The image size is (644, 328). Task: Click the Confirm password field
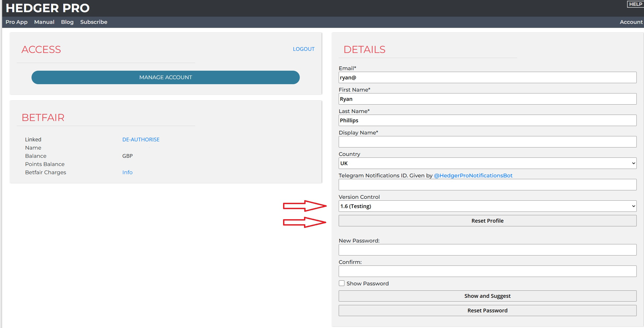(488, 271)
